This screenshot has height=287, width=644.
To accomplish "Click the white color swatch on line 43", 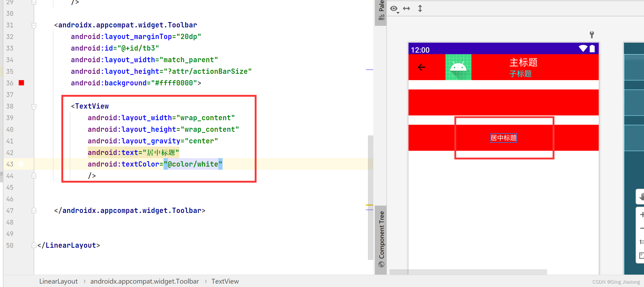I will click(21, 164).
